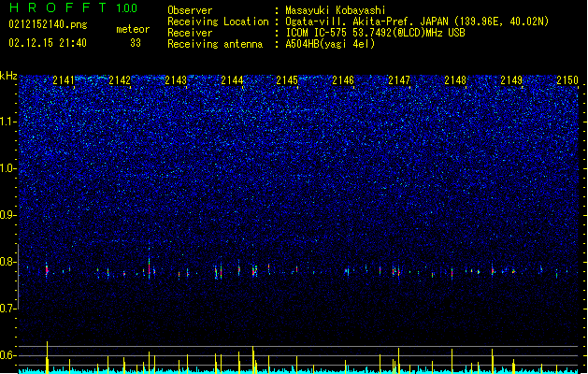Select the ICOM IC-575 receiver description
Screen dimensions: 588x374
[375, 33]
